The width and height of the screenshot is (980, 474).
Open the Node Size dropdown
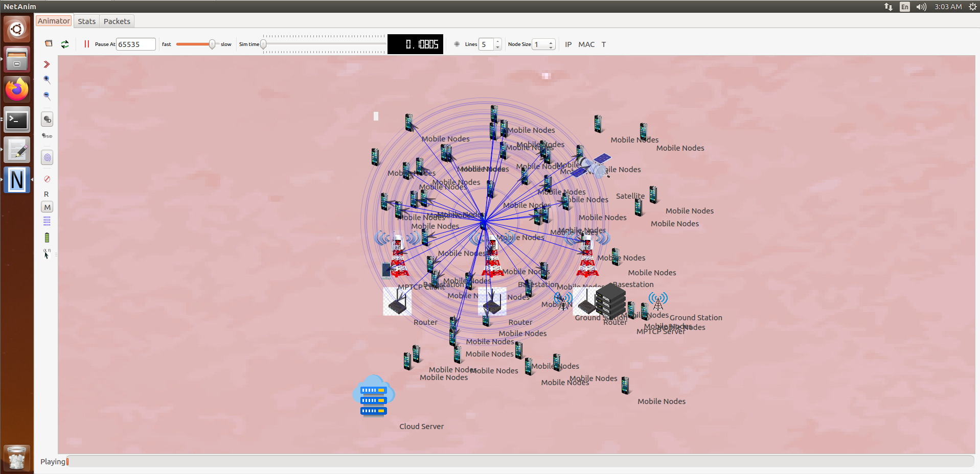(543, 44)
